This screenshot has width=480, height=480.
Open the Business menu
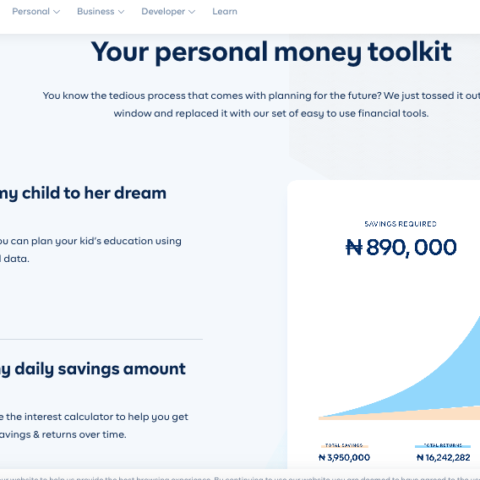tap(100, 11)
